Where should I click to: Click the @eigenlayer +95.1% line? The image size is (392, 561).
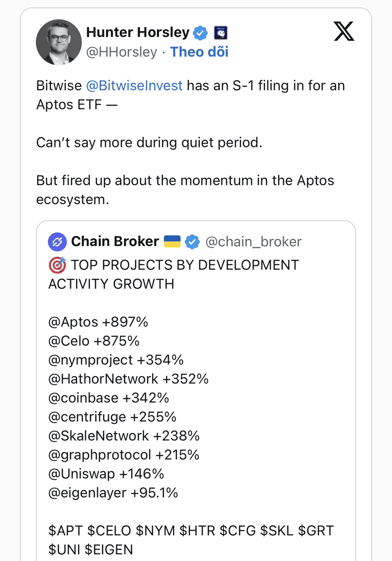(x=113, y=493)
